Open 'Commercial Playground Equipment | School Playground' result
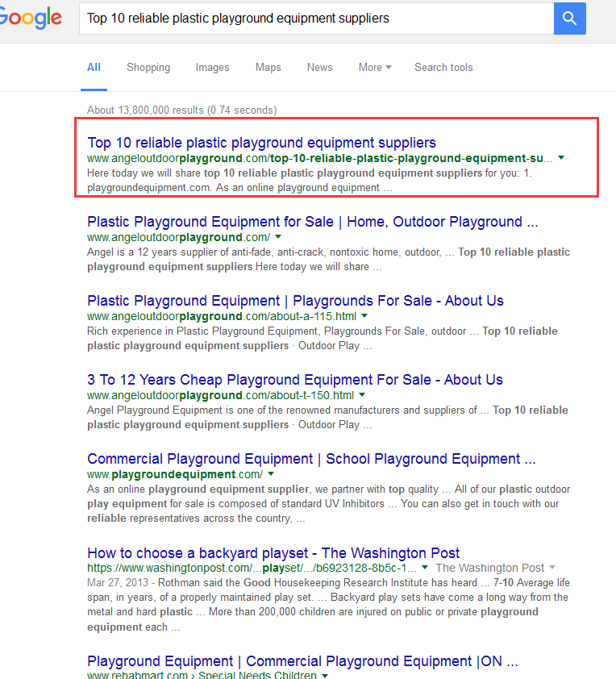 [x=311, y=459]
